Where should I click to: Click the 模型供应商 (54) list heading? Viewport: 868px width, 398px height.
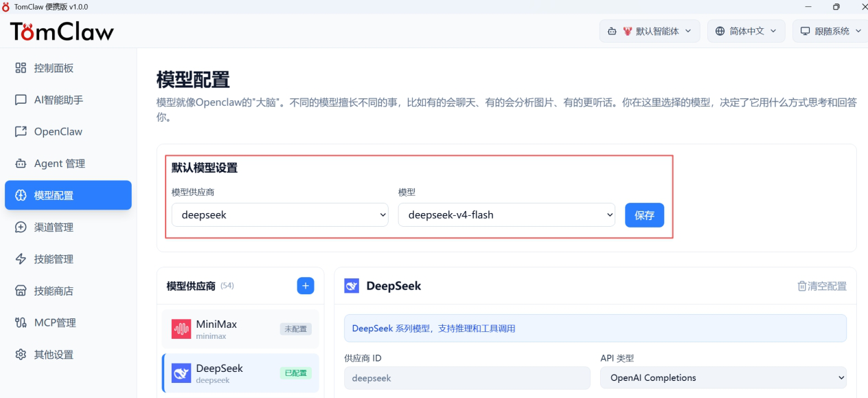[x=200, y=286]
